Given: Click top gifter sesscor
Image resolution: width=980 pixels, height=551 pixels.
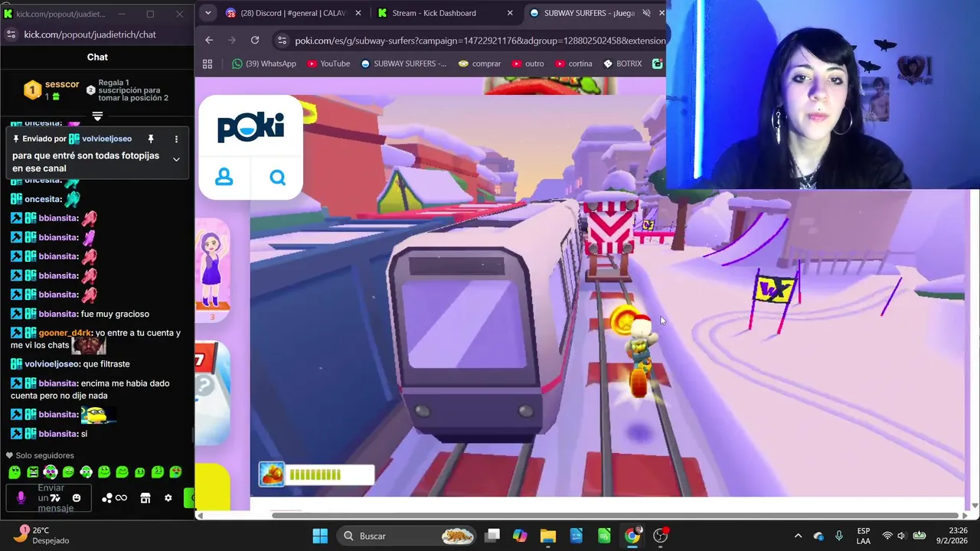Looking at the screenshot, I should (62, 84).
